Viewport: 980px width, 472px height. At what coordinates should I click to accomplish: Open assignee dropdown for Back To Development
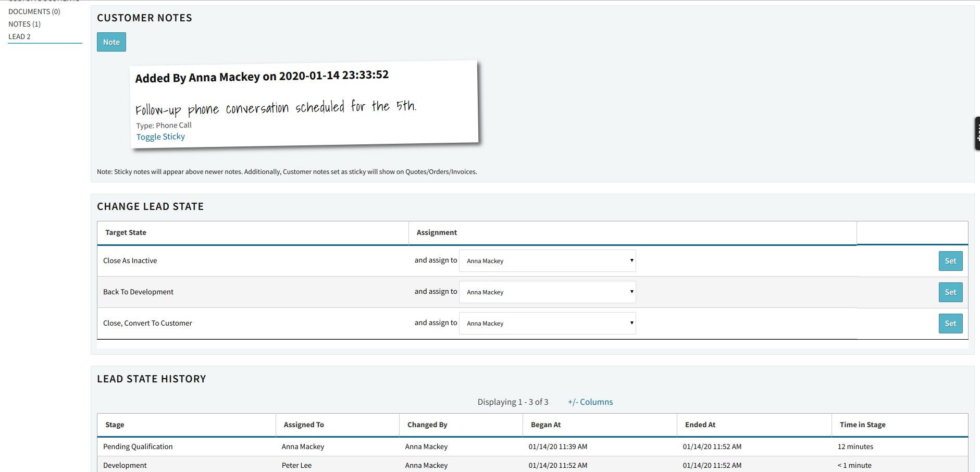[547, 292]
